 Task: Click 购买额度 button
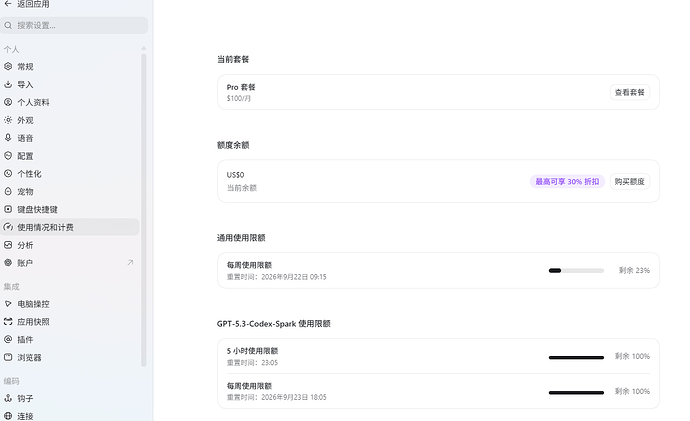630,181
